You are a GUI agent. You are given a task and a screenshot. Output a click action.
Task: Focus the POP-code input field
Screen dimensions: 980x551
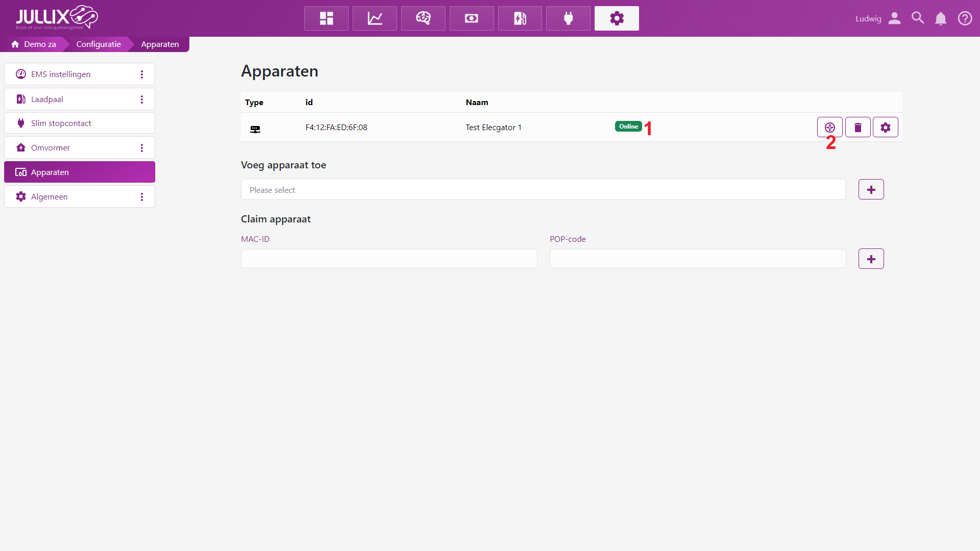coord(697,259)
